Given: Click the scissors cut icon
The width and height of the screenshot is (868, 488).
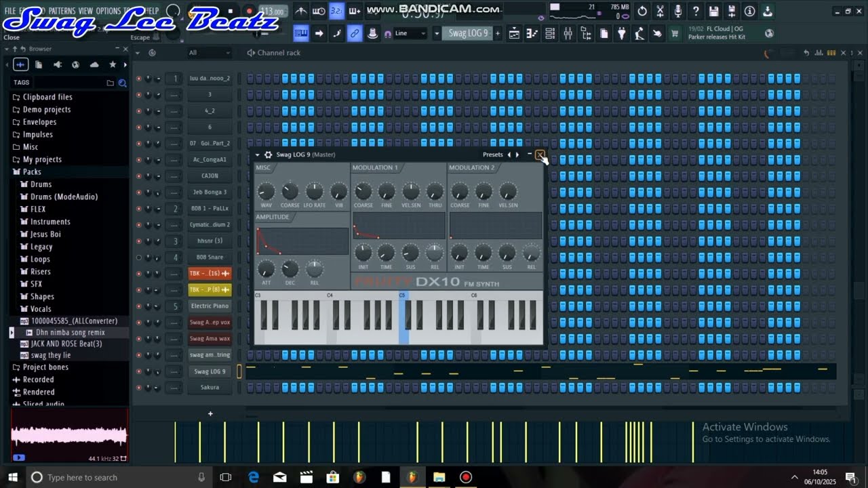Looking at the screenshot, I should [x=660, y=12].
